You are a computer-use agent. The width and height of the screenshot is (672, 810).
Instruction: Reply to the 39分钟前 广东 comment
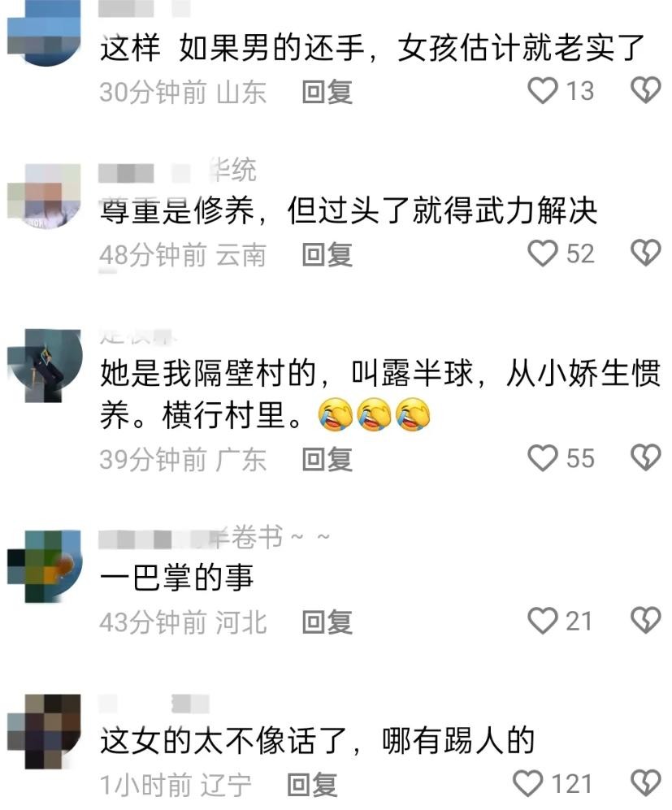[x=327, y=459]
